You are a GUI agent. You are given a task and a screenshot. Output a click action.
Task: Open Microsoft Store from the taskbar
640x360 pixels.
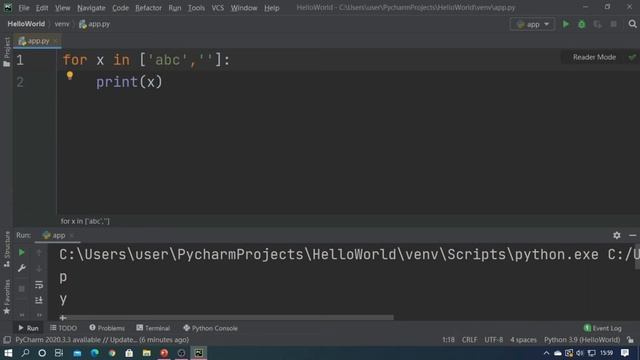coord(129,353)
